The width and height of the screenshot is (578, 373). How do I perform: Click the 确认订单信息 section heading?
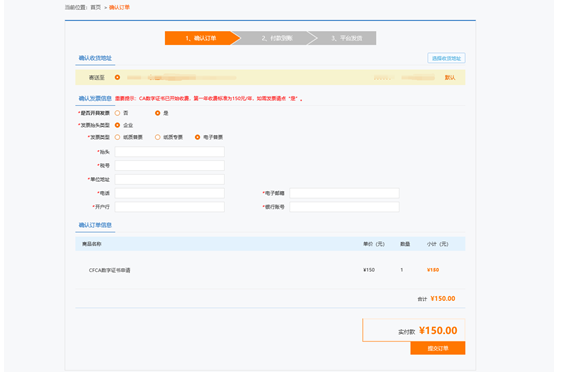(95, 225)
